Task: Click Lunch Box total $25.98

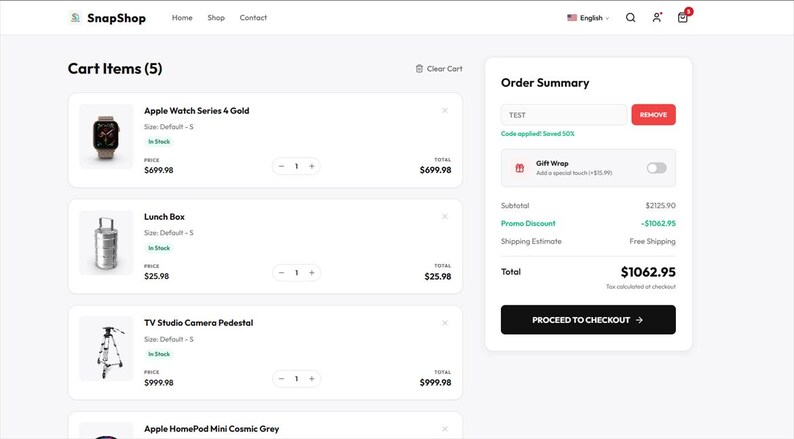Action: point(438,276)
